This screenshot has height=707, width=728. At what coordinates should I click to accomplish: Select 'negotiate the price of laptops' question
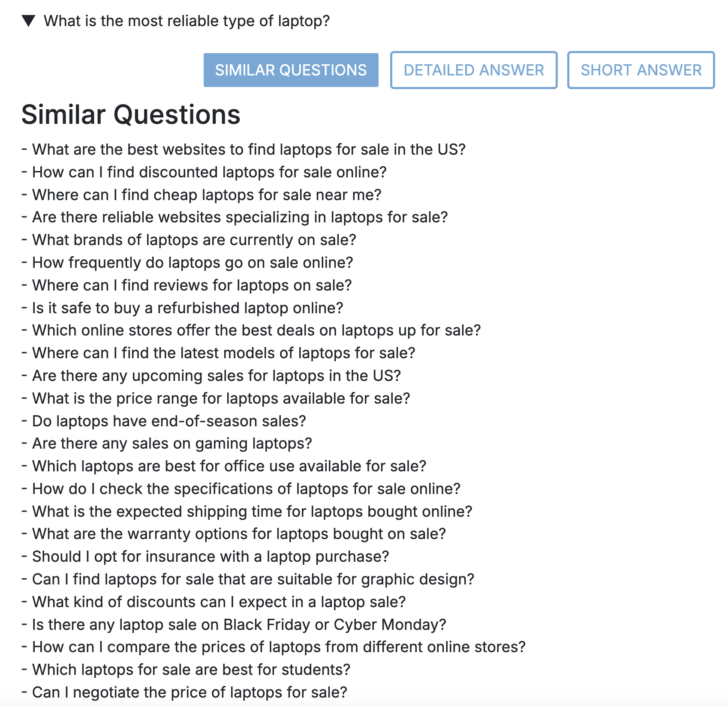[x=190, y=692]
